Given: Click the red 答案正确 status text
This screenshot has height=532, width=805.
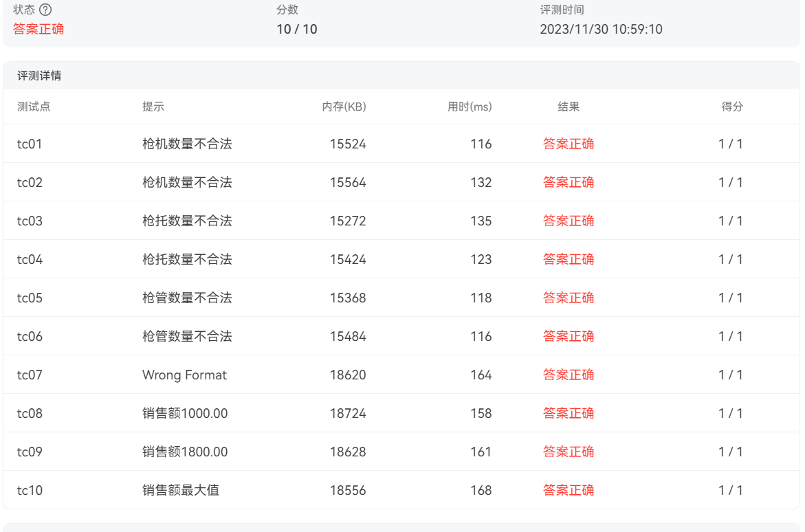Looking at the screenshot, I should (38, 29).
